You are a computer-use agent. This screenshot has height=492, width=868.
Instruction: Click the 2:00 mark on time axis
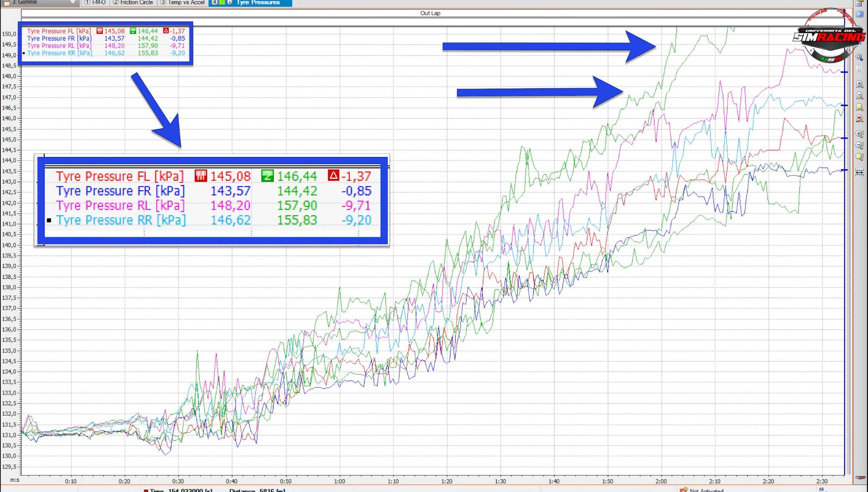pyautogui.click(x=661, y=481)
